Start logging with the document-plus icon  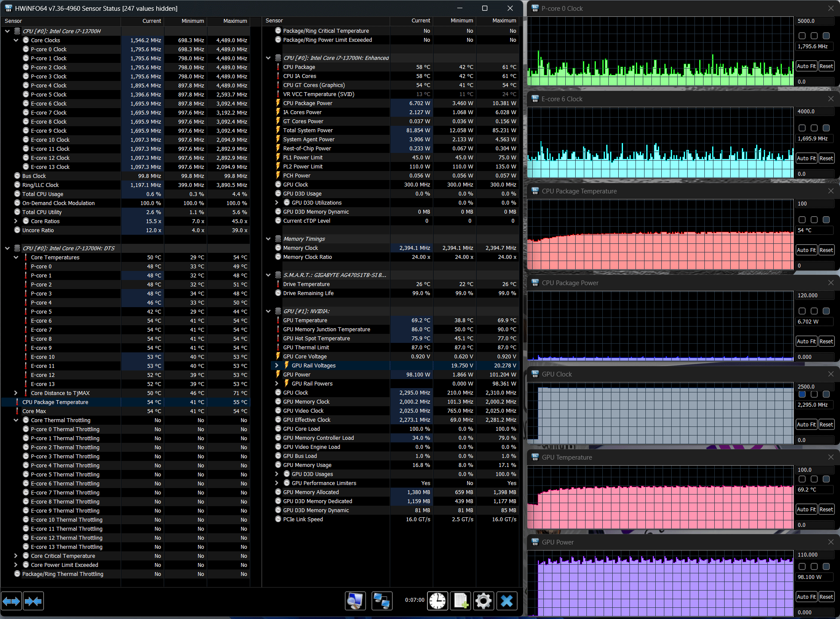(461, 601)
